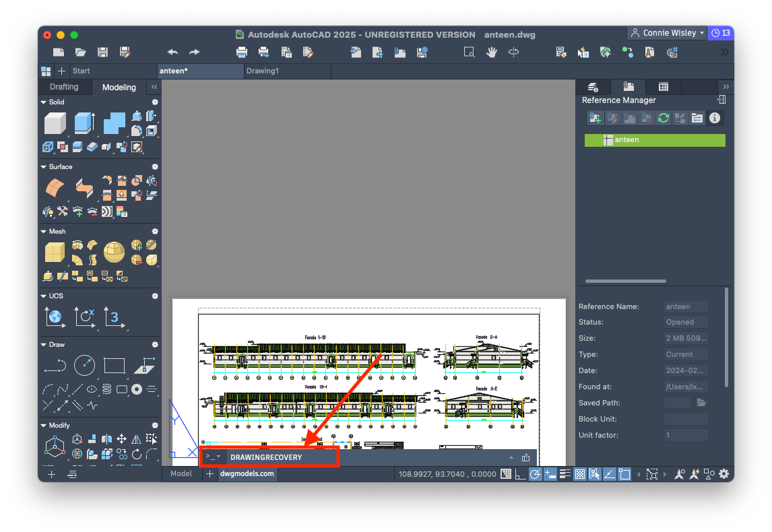Click the World UCS globe icon
Image resolution: width=772 pixels, height=532 pixels.
54,317
